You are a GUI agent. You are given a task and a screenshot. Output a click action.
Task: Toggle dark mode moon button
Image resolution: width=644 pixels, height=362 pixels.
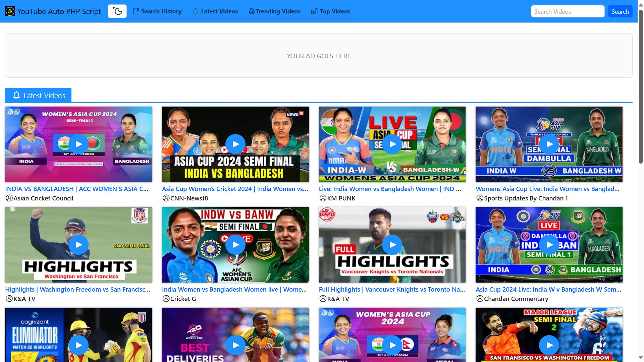coord(117,11)
